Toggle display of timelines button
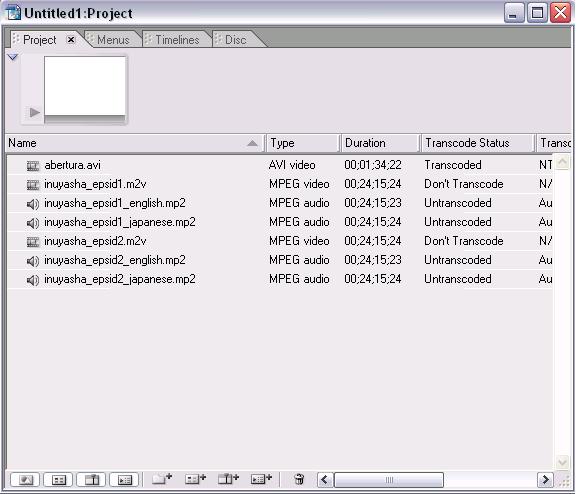The width and height of the screenshot is (577, 494). pyautogui.click(x=91, y=480)
